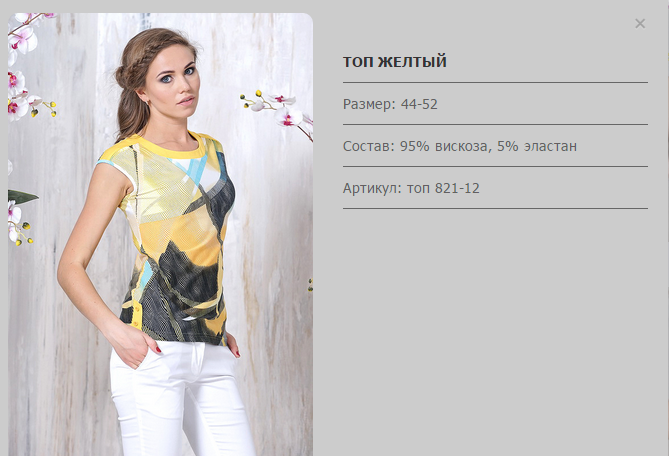The height and width of the screenshot is (456, 669).
Task: Click the article number "топ 821-12"
Action: (x=443, y=188)
